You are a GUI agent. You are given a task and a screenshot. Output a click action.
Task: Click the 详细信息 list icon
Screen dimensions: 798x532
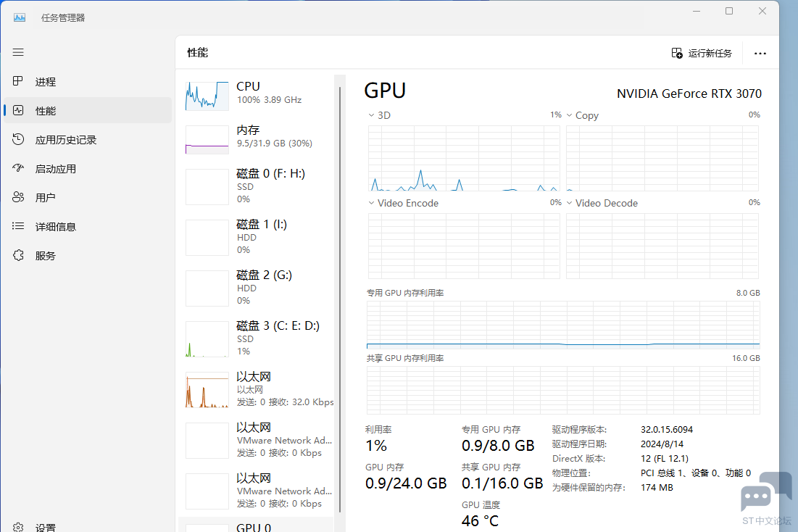18,227
